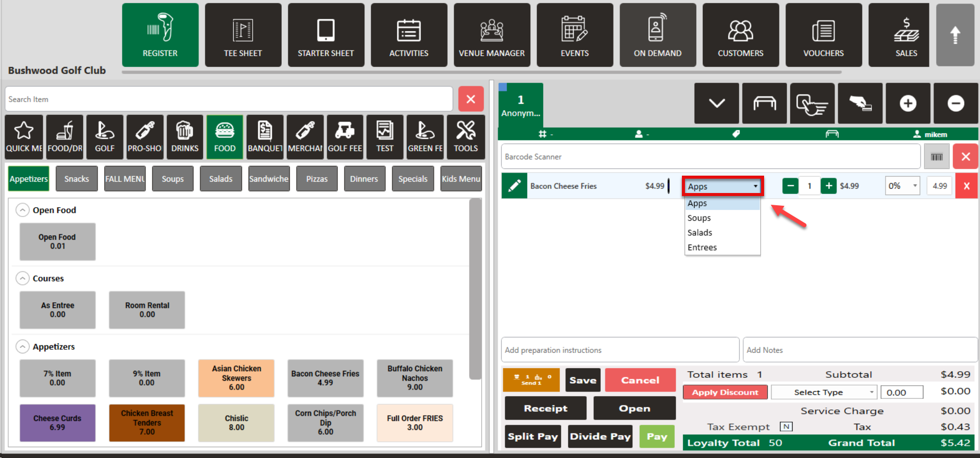The height and width of the screenshot is (458, 980).
Task: Open the 0% discount dropdown
Action: [902, 186]
